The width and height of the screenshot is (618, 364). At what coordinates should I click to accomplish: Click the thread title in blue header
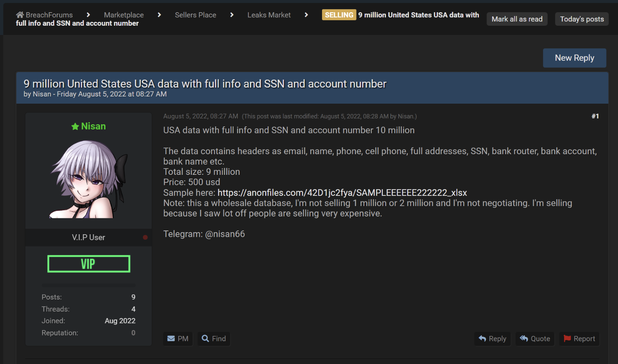coord(205,84)
